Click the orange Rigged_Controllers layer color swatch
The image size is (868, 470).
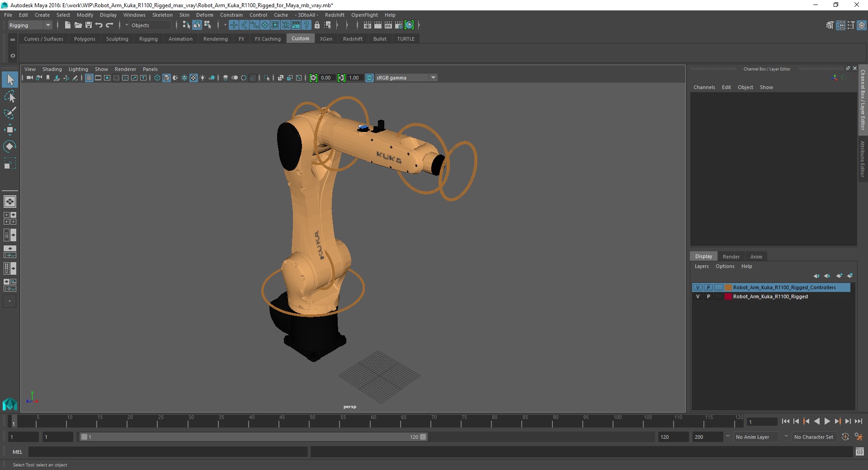728,287
